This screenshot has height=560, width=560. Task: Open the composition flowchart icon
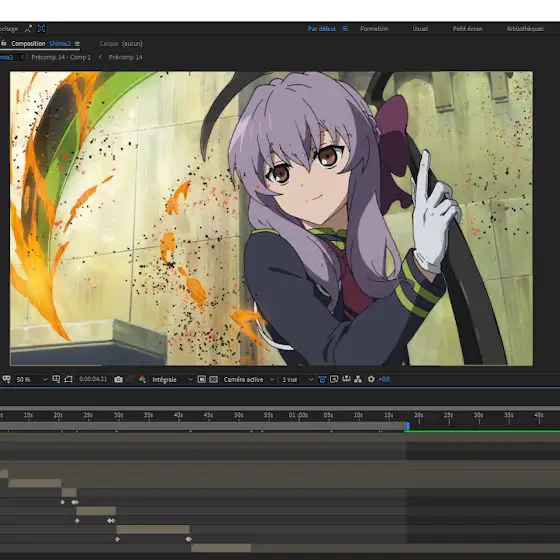(358, 379)
